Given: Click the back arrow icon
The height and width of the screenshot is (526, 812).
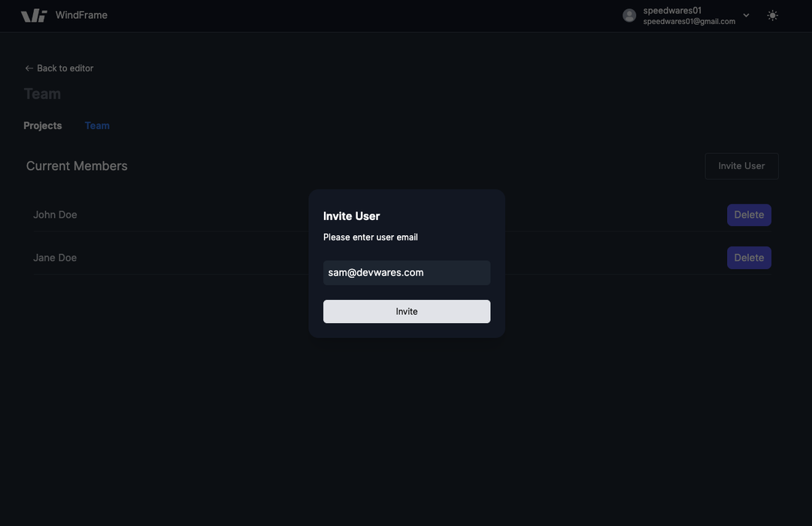Looking at the screenshot, I should coord(29,68).
